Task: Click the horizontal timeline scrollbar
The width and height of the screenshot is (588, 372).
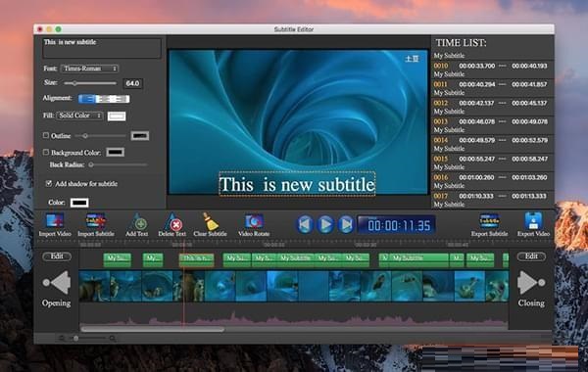Action: (x=152, y=329)
